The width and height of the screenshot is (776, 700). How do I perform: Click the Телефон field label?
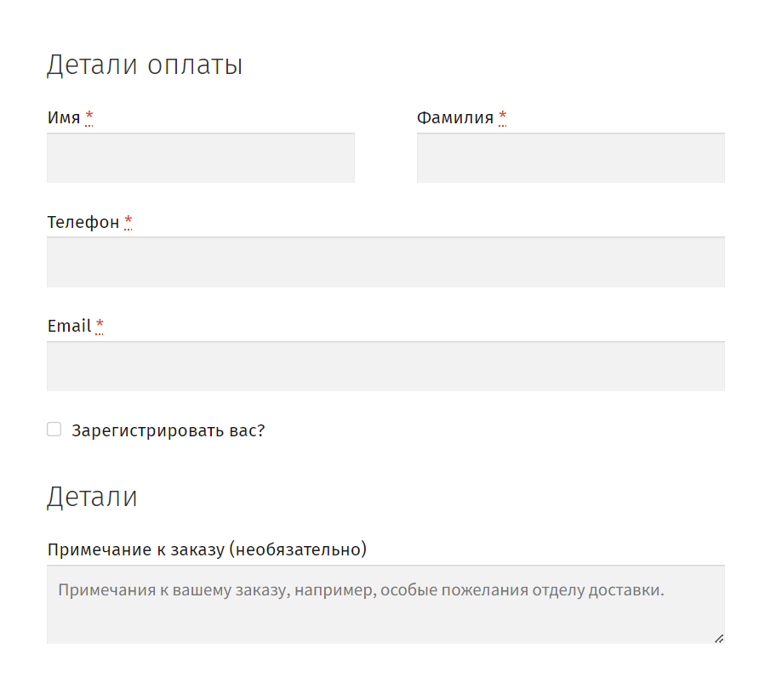(83, 222)
